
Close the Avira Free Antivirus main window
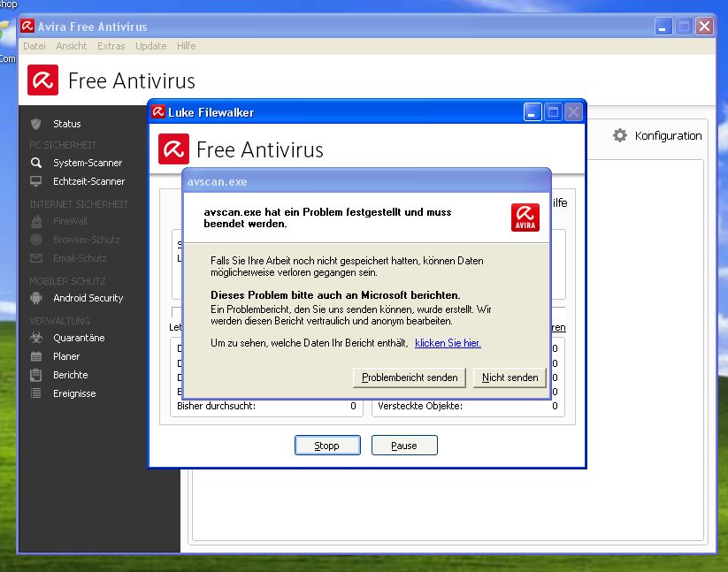704,26
